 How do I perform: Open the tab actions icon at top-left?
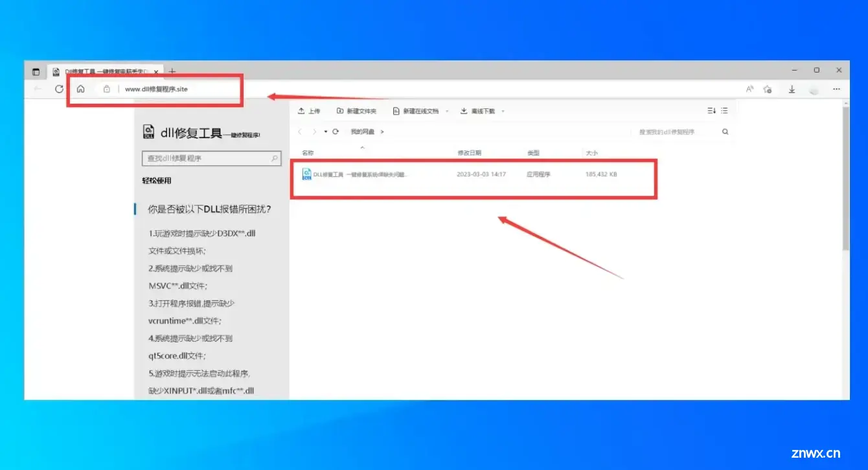tap(36, 71)
